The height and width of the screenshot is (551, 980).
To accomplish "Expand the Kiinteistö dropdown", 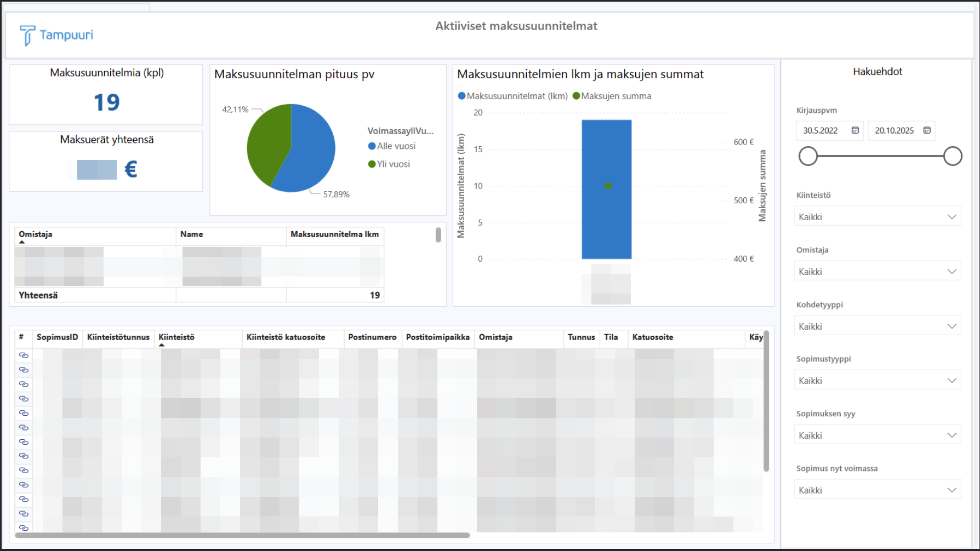I will (x=877, y=217).
